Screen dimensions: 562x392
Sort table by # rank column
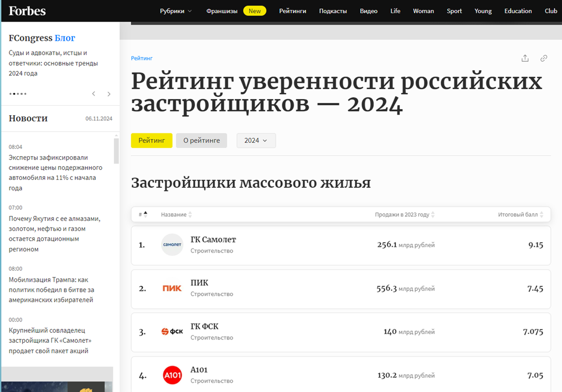(143, 214)
